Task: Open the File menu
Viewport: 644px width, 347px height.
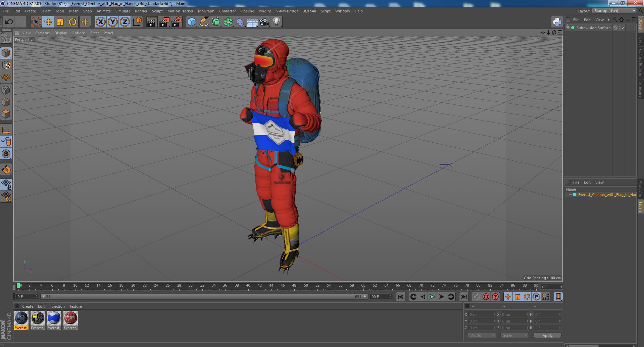Action: pyautogui.click(x=6, y=11)
